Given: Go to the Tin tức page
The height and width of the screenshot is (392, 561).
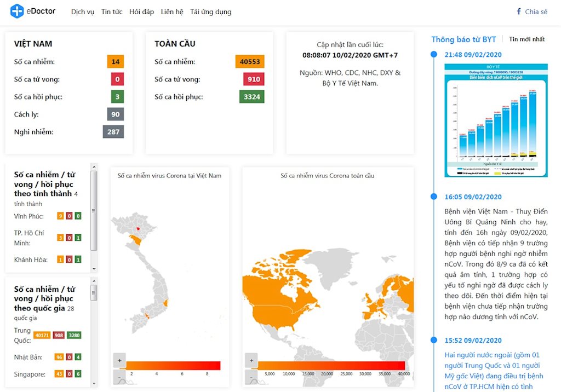Looking at the screenshot, I should pyautogui.click(x=112, y=11).
